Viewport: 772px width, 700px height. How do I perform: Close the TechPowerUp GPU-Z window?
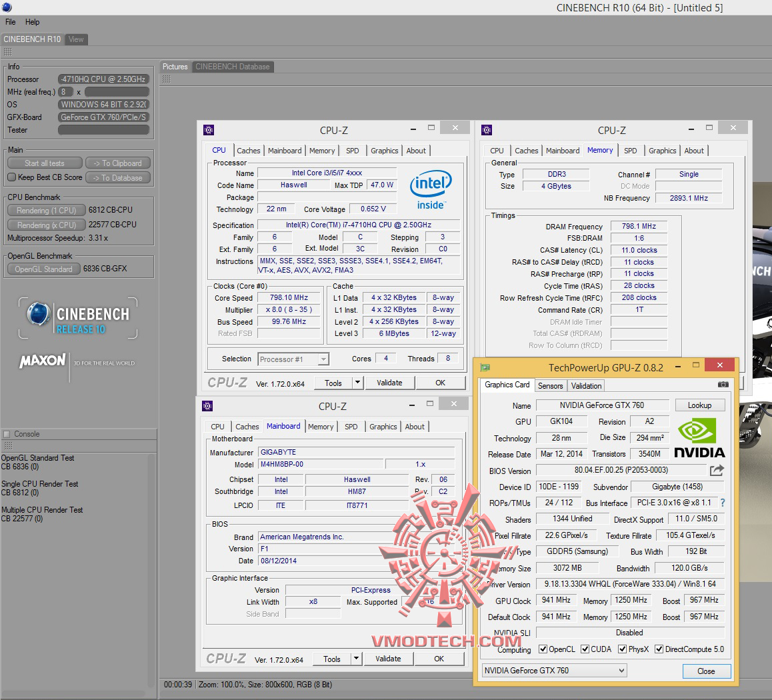[x=720, y=365]
